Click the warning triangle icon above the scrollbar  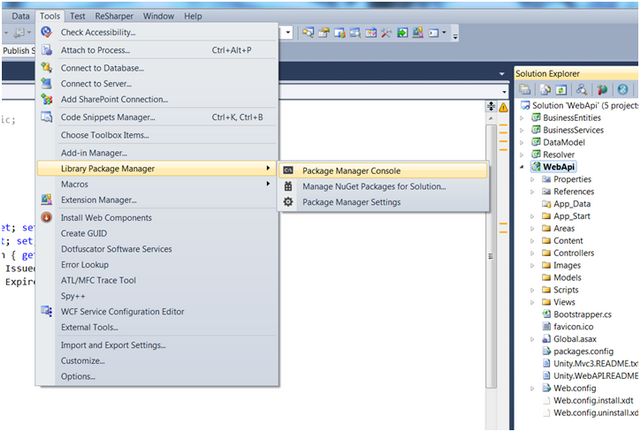coord(503,107)
